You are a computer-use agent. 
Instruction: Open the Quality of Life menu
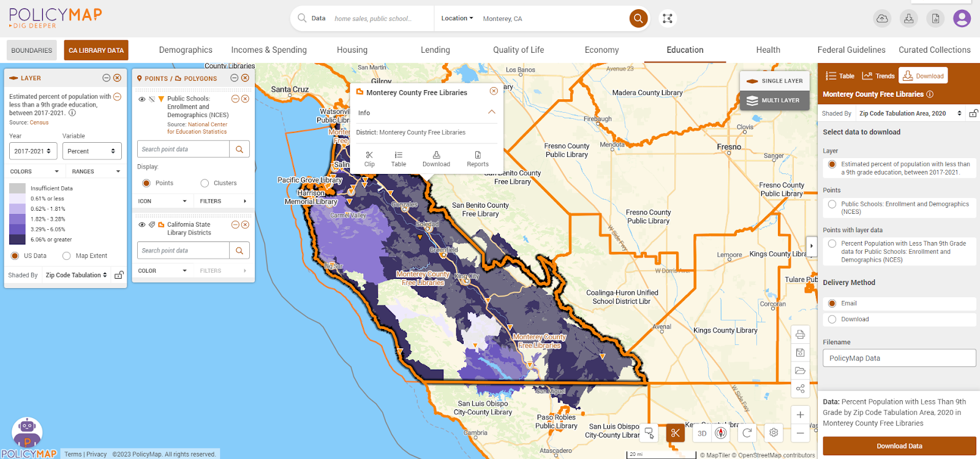click(519, 50)
